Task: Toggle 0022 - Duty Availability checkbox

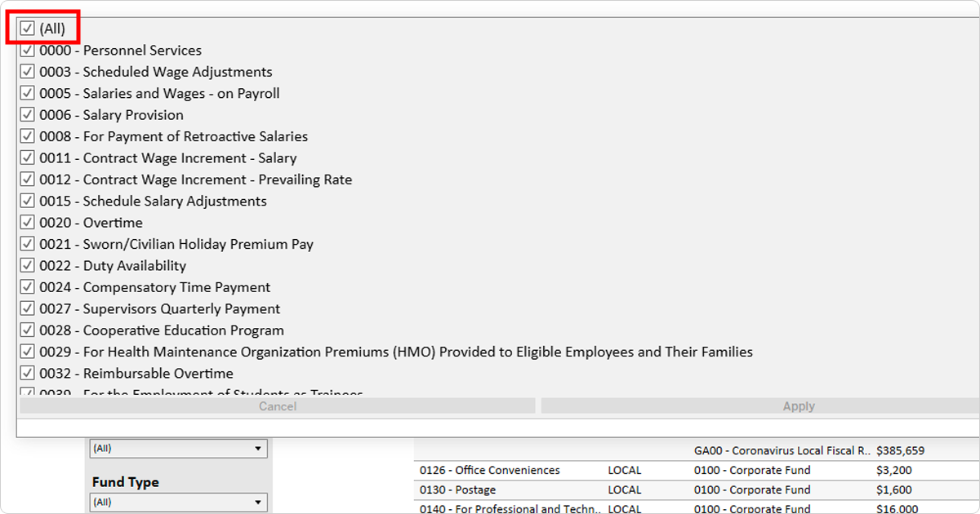Action: (x=28, y=266)
